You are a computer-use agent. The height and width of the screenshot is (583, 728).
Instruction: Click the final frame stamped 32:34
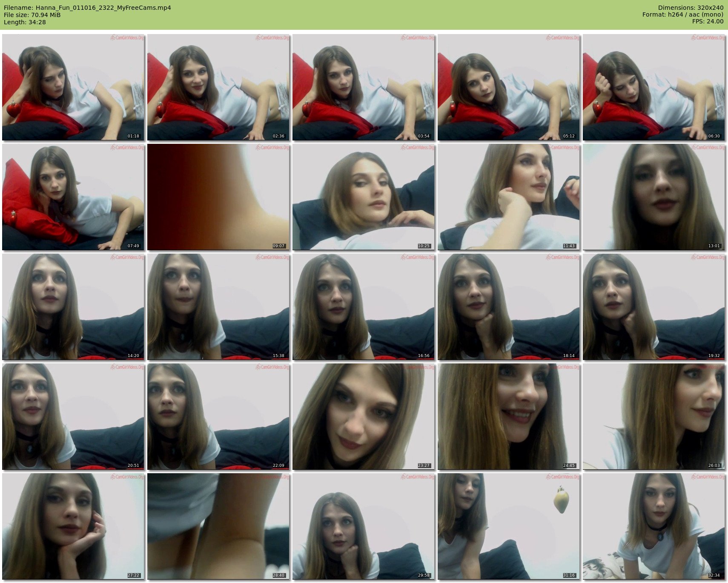(654, 526)
